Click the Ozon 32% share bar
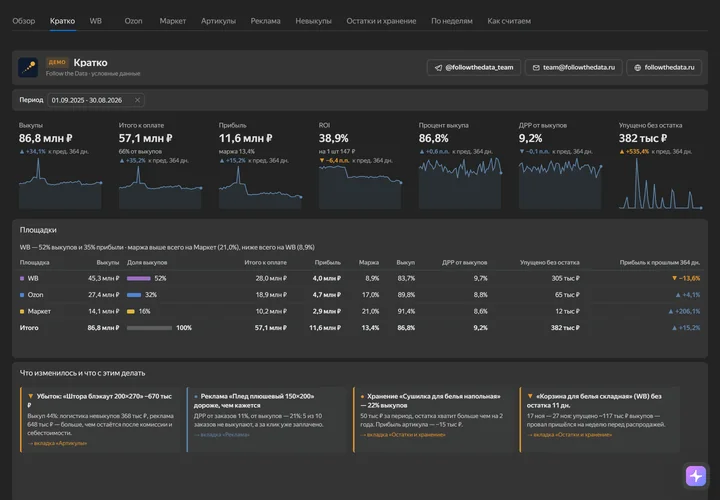This screenshot has width=720, height=500. click(x=134, y=295)
